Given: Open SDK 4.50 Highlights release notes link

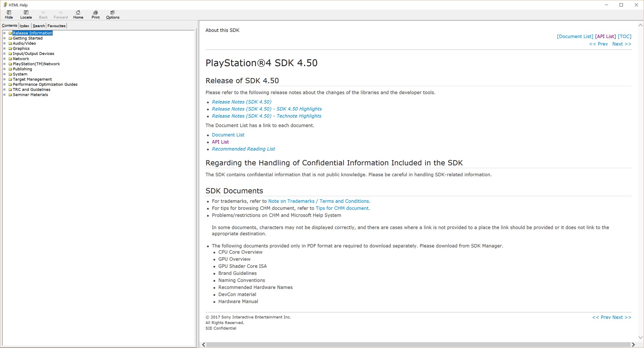Looking at the screenshot, I should click(x=267, y=109).
